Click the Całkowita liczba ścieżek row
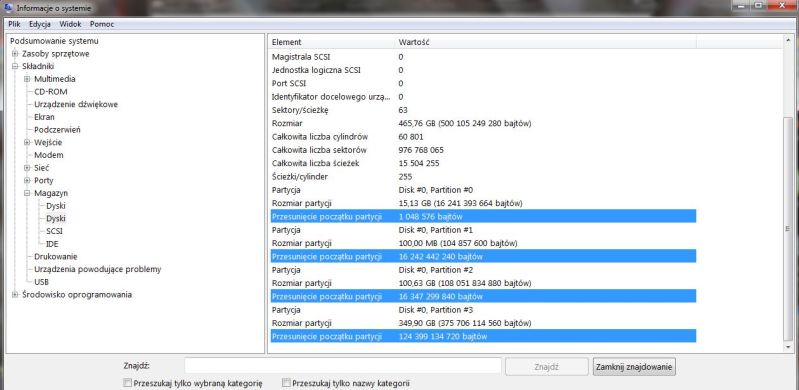Viewport: 799px width, 390px height. [483, 163]
